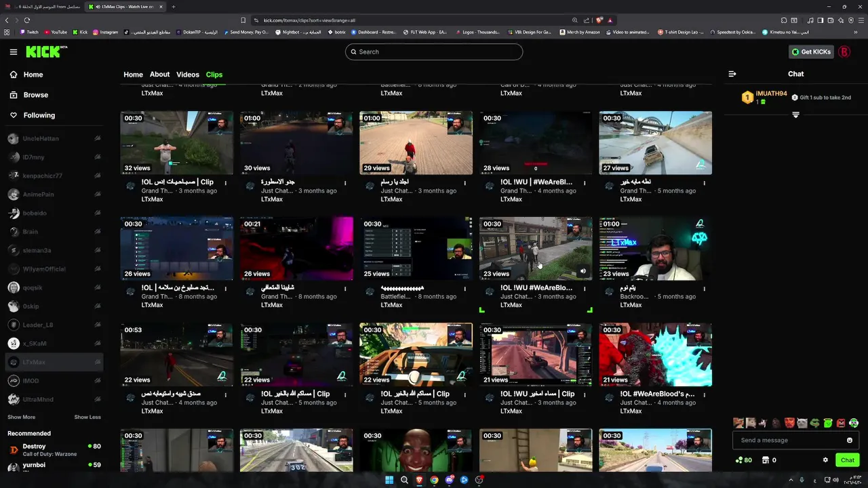The width and height of the screenshot is (868, 488).
Task: Switch to the Videos tab
Action: pyautogui.click(x=188, y=75)
